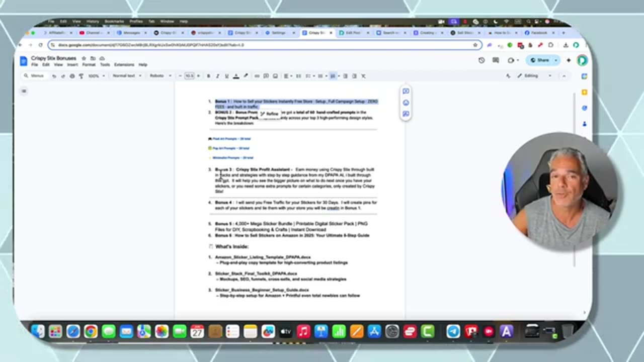Open the Google account avatar
This screenshot has width=644, height=362.
point(582,60)
